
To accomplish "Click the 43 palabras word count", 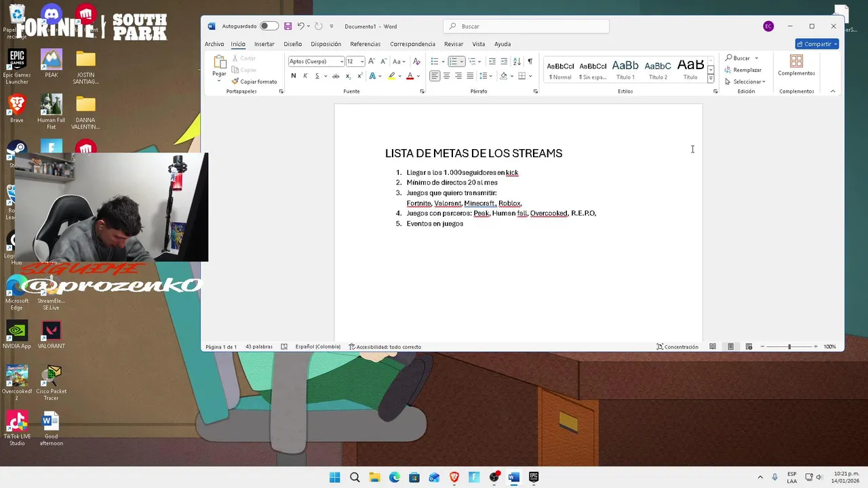I will [x=259, y=347].
